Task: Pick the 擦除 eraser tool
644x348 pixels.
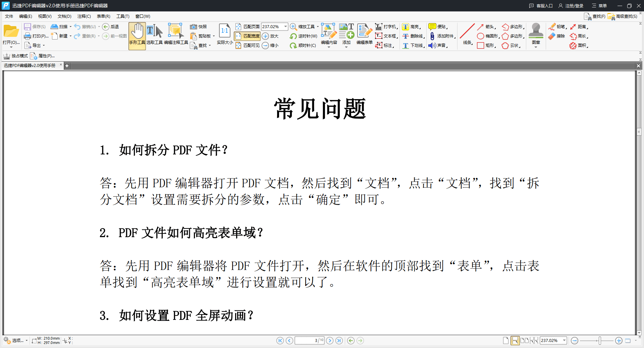Action: tap(557, 36)
